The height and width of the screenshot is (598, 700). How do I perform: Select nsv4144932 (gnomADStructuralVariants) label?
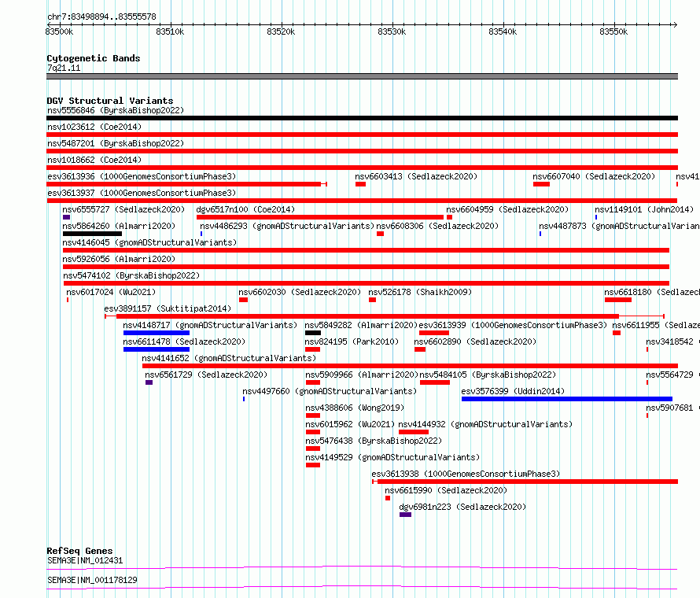pyautogui.click(x=485, y=424)
